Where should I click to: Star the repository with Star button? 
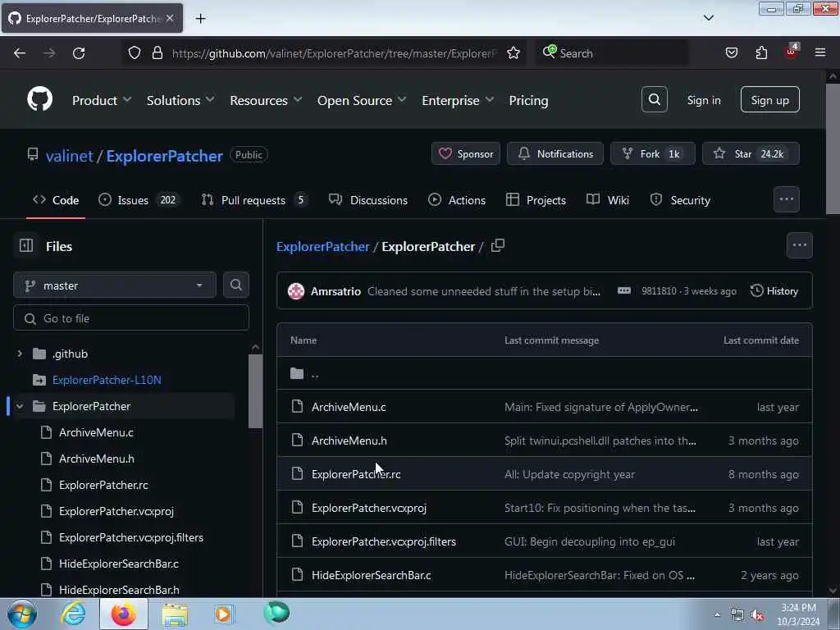tap(751, 153)
